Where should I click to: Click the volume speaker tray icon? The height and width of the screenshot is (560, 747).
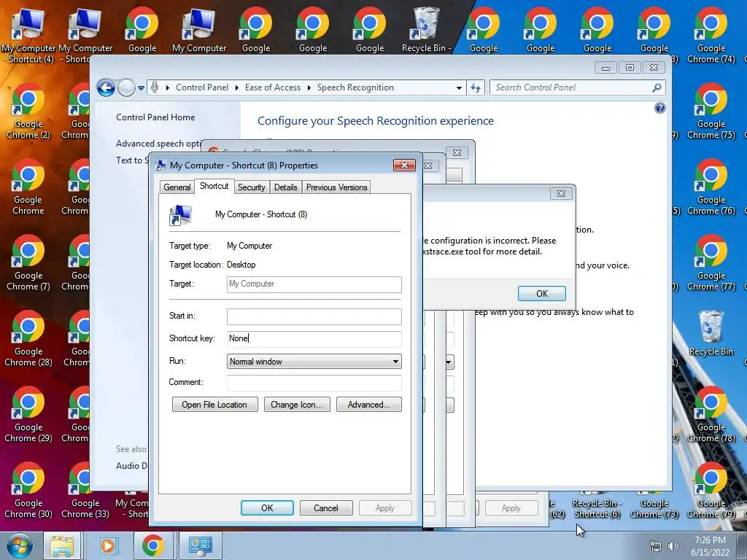pos(673,546)
